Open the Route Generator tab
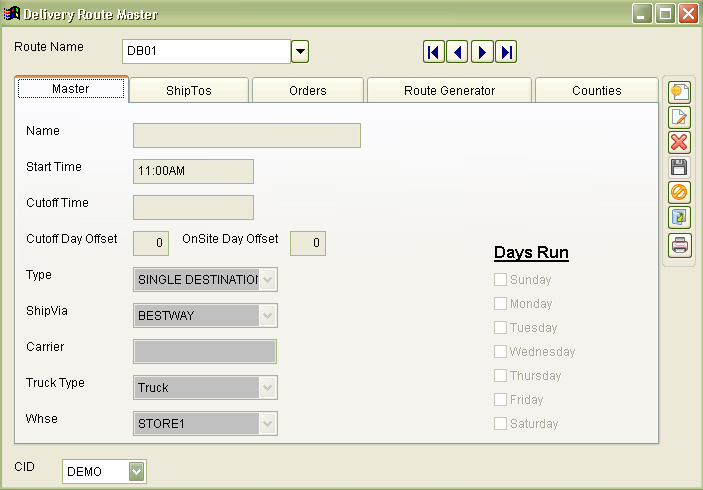 pos(449,91)
